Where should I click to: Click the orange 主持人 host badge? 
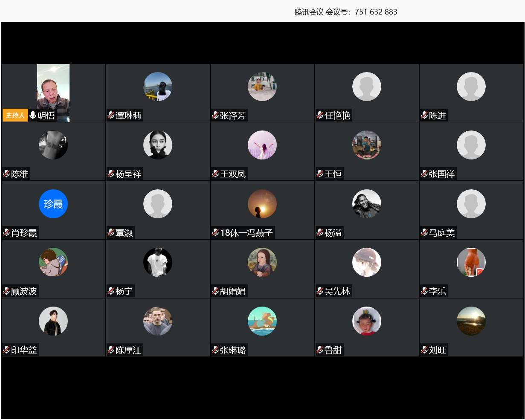[15, 115]
